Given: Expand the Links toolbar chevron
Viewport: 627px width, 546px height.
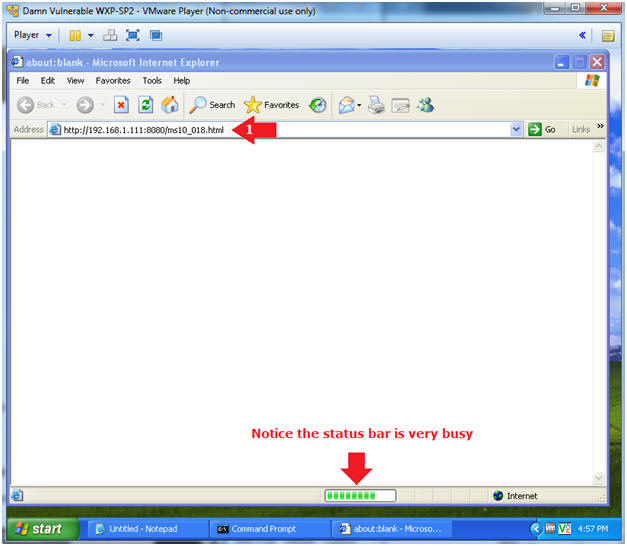Looking at the screenshot, I should [x=600, y=126].
